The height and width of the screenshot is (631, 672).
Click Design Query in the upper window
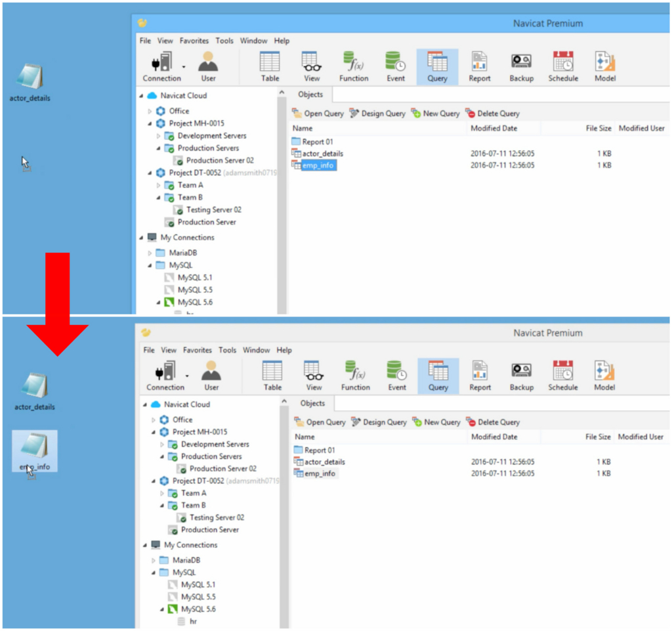pyautogui.click(x=377, y=114)
